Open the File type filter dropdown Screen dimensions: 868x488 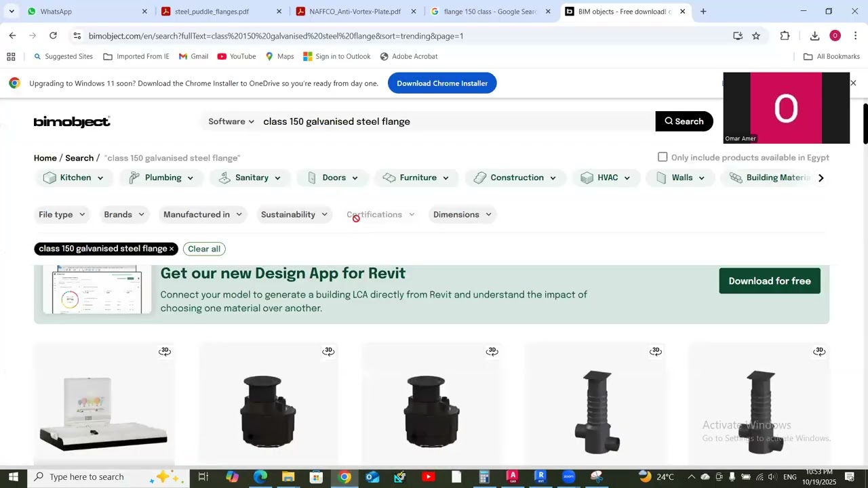pyautogui.click(x=62, y=215)
